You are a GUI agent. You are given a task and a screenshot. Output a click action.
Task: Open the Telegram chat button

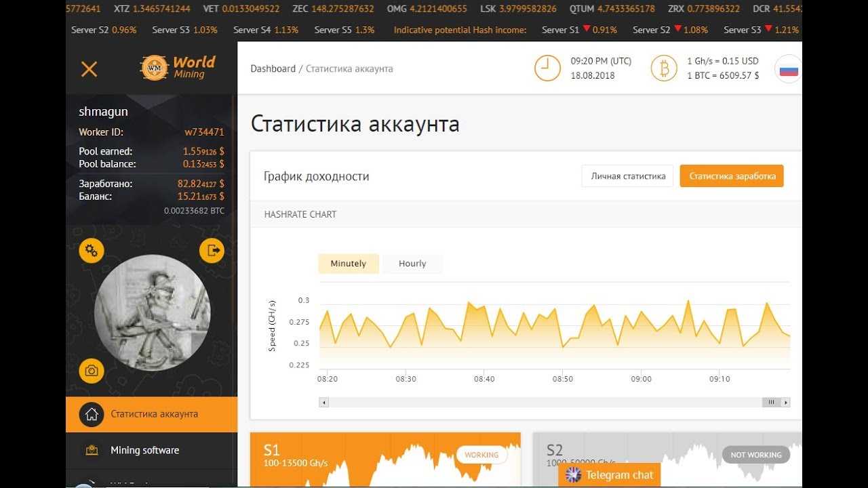610,475
